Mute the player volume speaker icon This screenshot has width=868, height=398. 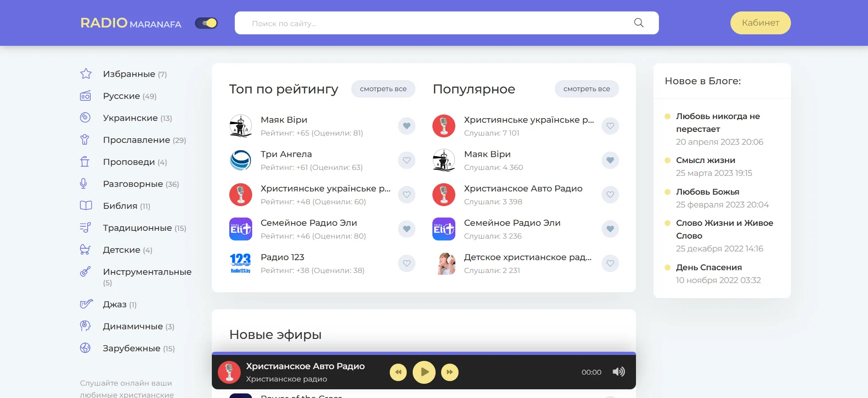click(618, 372)
